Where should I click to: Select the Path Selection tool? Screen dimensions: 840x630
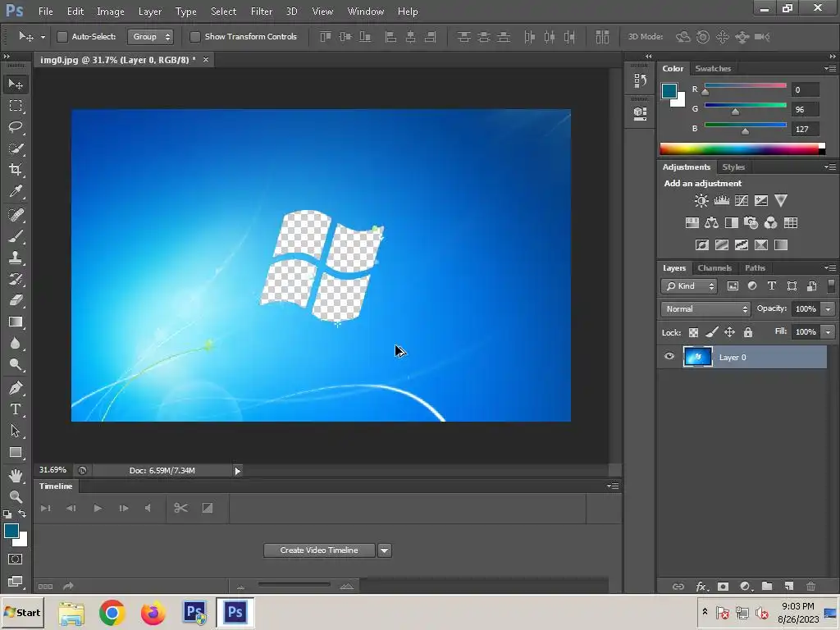click(16, 431)
